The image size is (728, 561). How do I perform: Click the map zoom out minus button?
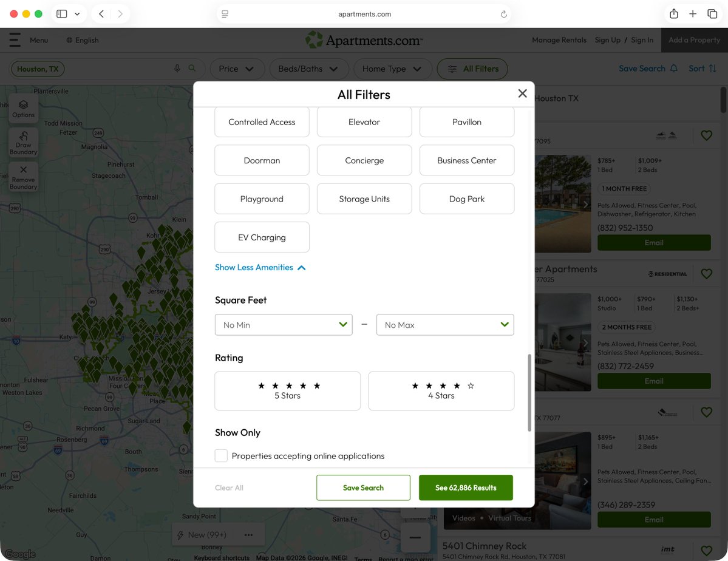415,537
